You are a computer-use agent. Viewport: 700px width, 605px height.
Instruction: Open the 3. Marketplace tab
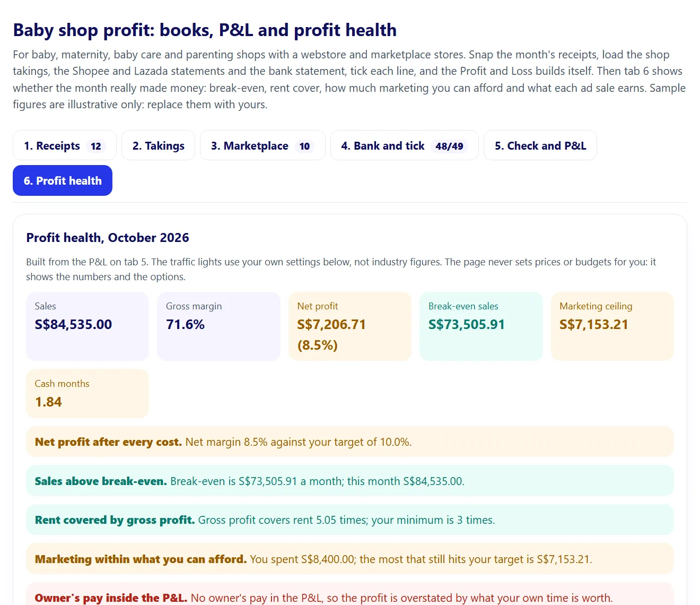tap(262, 145)
